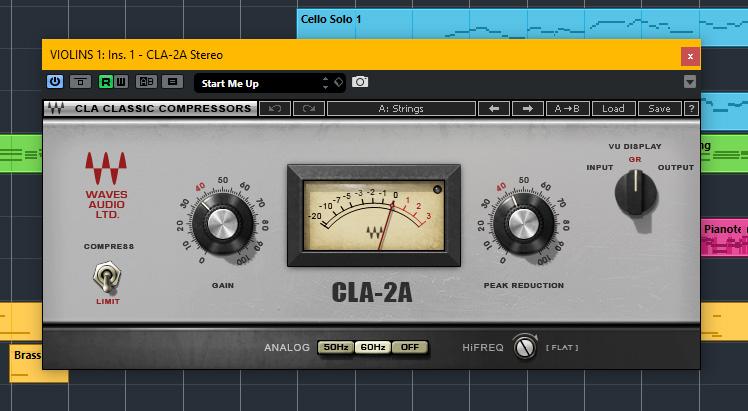Toggle the plugin bypass button
The width and height of the screenshot is (748, 411).
[80, 82]
